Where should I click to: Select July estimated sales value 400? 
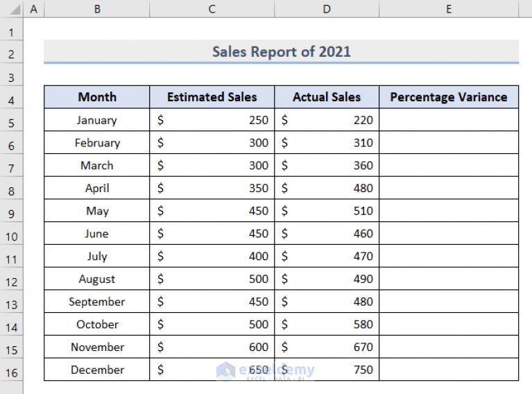(x=212, y=256)
